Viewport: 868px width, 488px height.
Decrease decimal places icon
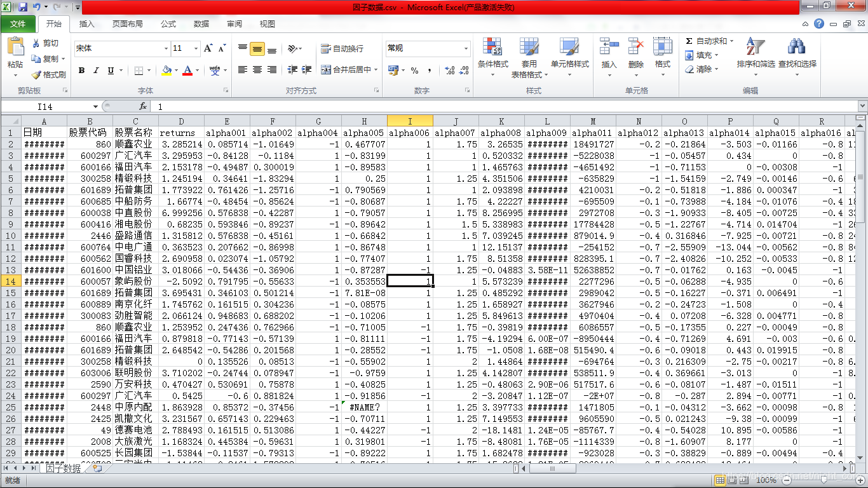click(x=464, y=70)
